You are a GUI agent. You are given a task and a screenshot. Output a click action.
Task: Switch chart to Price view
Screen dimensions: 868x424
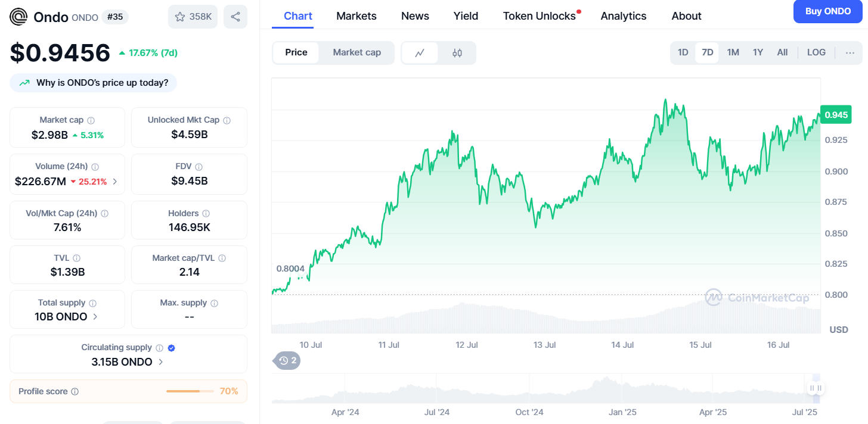296,52
